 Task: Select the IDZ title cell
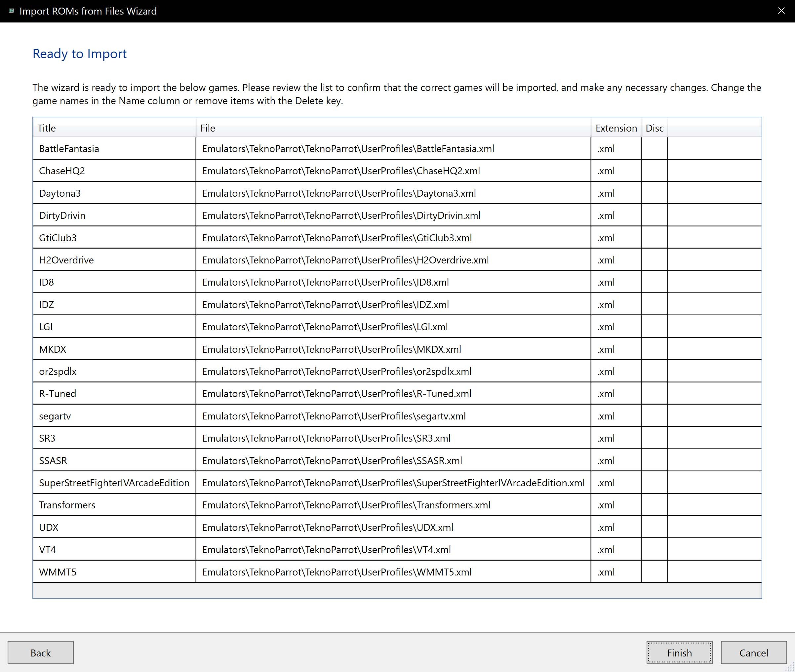point(115,304)
